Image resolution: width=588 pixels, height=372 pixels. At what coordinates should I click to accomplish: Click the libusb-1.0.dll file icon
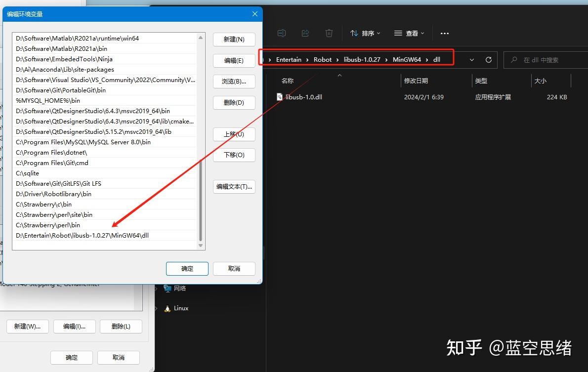tap(279, 97)
